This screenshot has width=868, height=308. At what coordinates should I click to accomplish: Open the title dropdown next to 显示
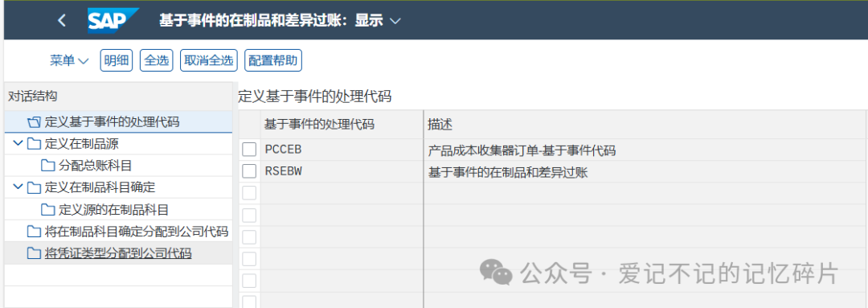tap(395, 21)
